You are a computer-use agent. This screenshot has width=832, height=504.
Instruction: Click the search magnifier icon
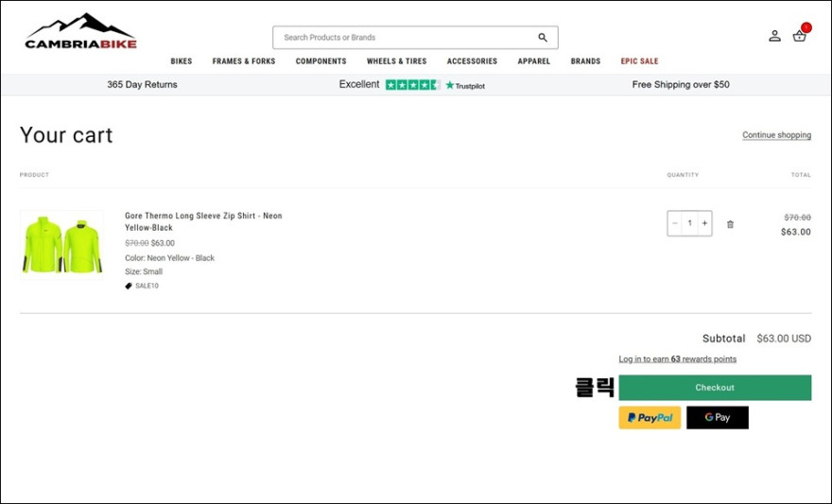tap(543, 37)
